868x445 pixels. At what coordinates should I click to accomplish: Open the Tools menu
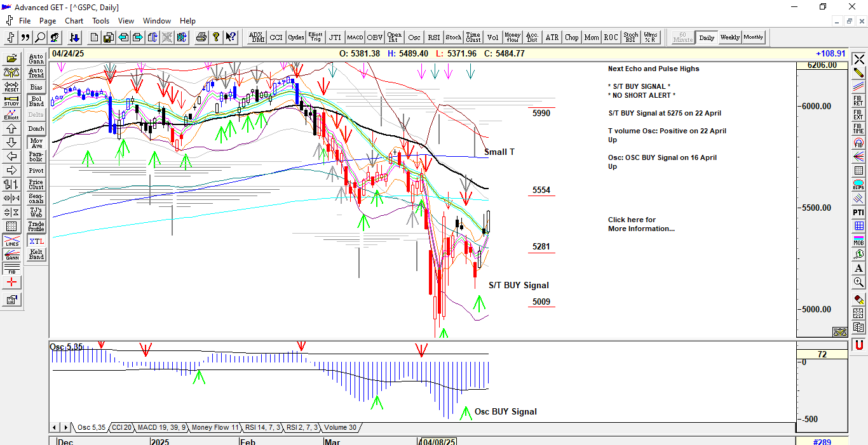[x=100, y=21]
